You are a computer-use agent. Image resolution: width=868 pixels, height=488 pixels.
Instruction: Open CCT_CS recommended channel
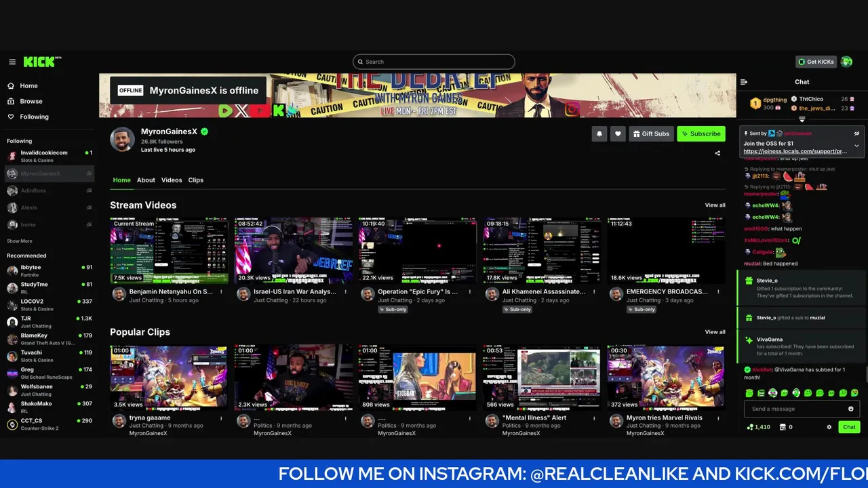[49, 424]
